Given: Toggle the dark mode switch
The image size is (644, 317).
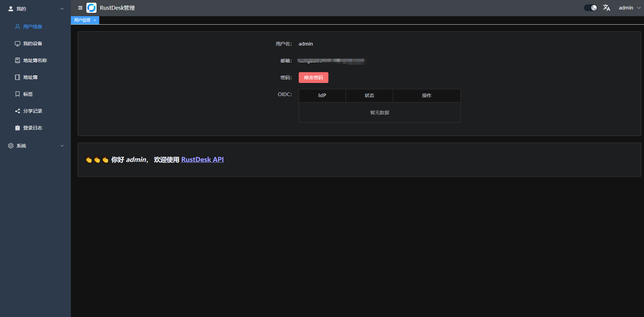Looking at the screenshot, I should 590,8.
